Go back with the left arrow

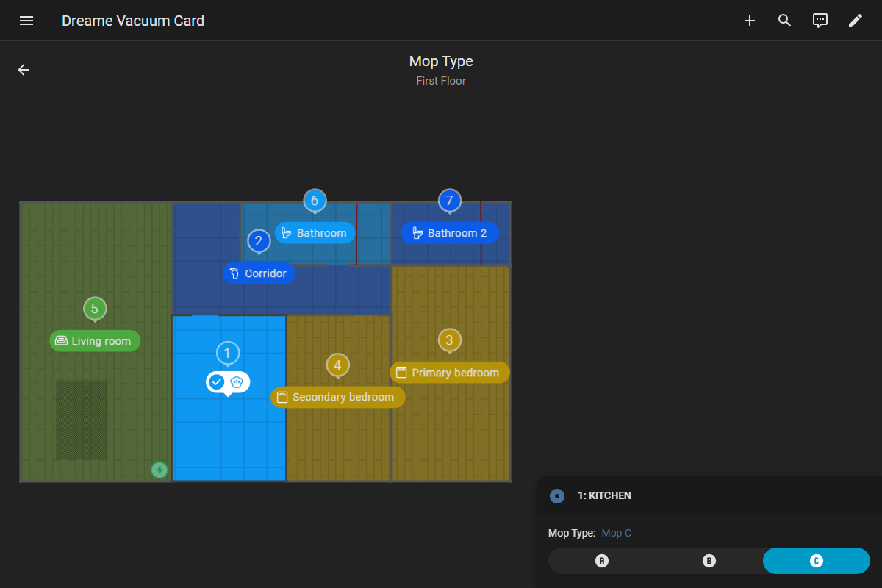click(x=24, y=70)
